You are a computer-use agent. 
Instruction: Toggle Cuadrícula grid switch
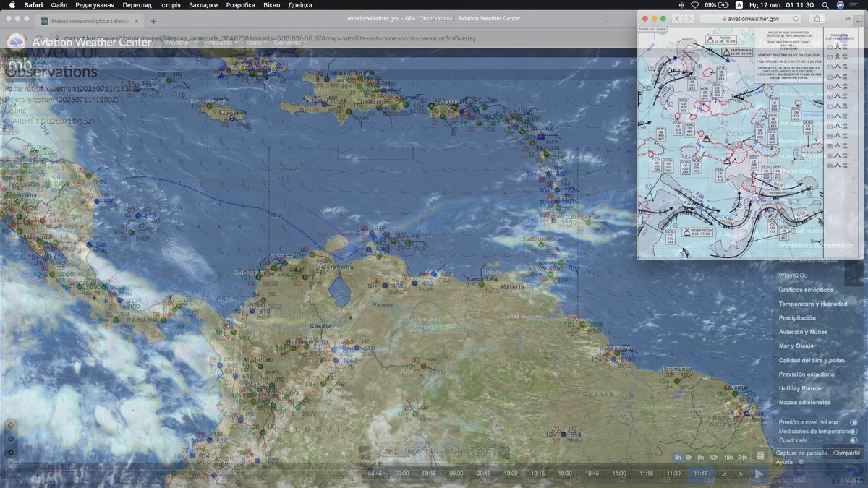coord(854,440)
